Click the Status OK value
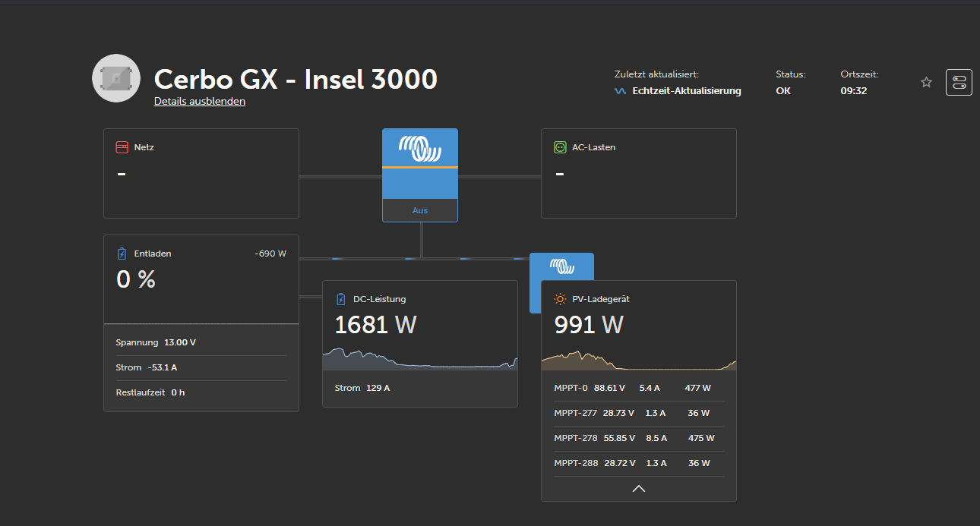Screen dimensions: 980x526 (783, 91)
